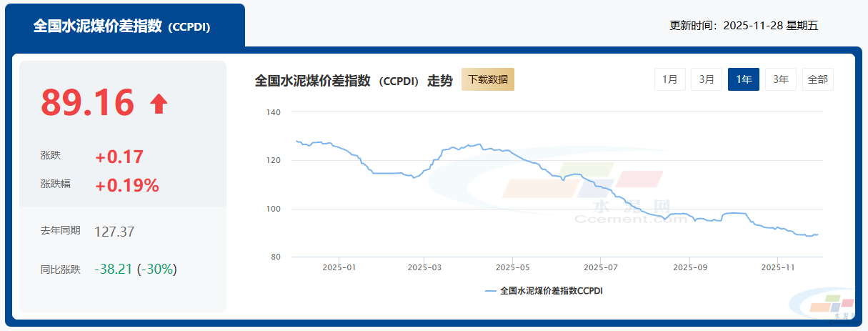Click the +0.19% percentage change value
This screenshot has width=868, height=331.
(127, 186)
